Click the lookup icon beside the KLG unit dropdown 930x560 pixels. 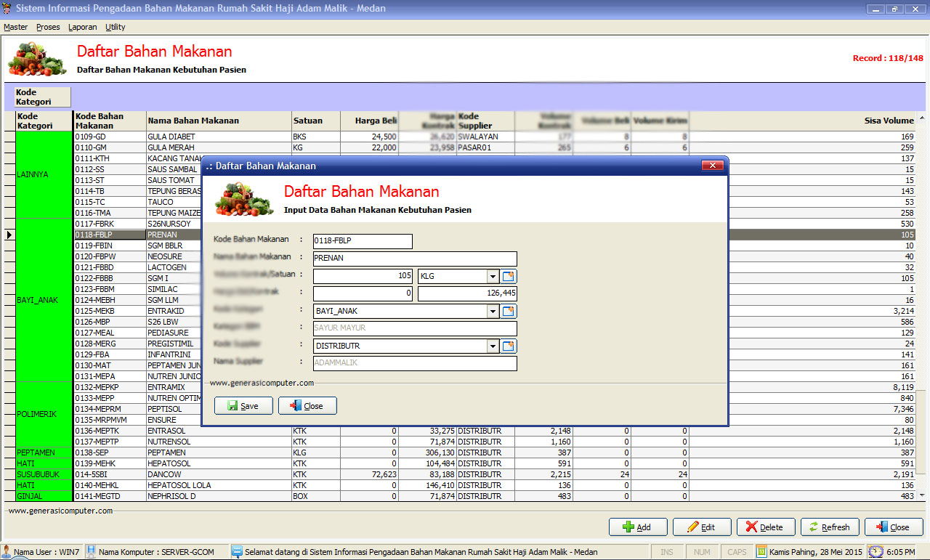pyautogui.click(x=509, y=276)
